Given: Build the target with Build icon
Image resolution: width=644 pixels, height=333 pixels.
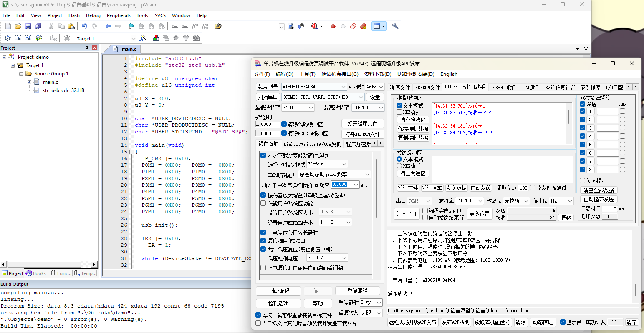Looking at the screenshot, I should coord(18,38).
